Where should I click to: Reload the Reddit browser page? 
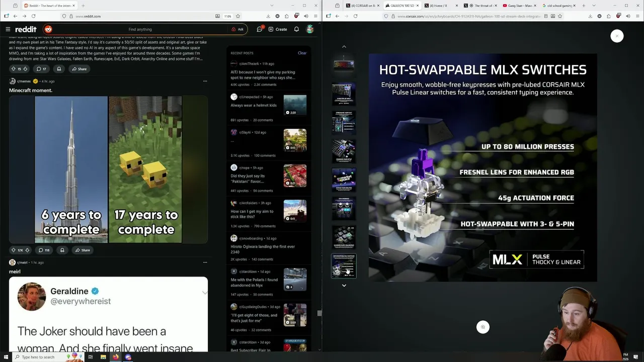[x=33, y=16]
